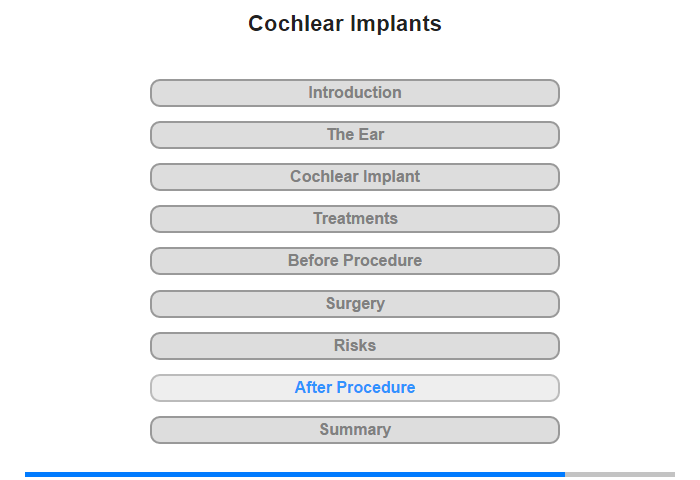The width and height of the screenshot is (700, 480).
Task: Go to The Ear section
Action: point(354,135)
